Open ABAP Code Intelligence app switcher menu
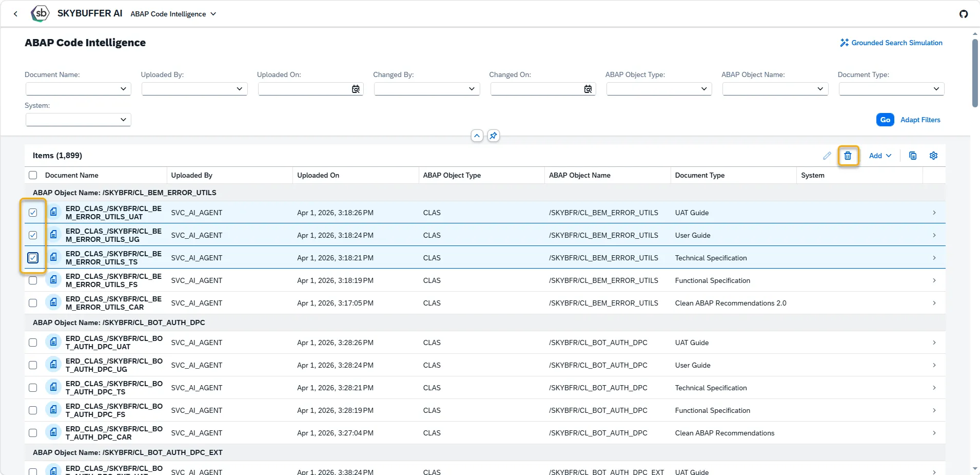Image resolution: width=980 pixels, height=475 pixels. (x=173, y=14)
